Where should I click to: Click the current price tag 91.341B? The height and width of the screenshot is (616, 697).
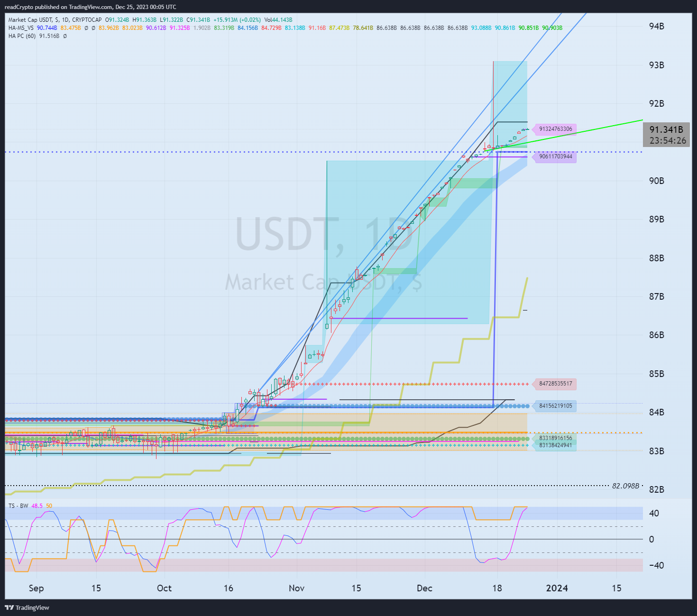(x=666, y=129)
